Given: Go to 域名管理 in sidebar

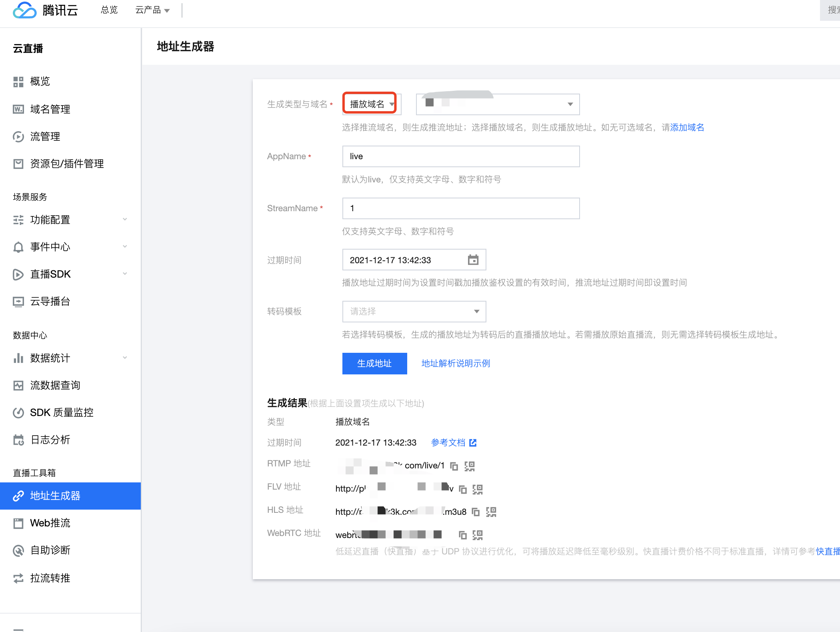Looking at the screenshot, I should click(50, 109).
